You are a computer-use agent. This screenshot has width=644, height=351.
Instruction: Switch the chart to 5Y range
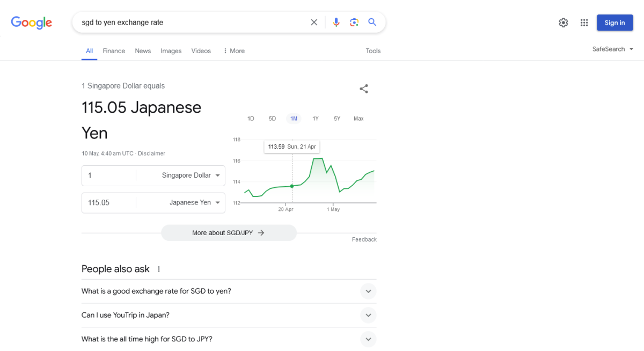tap(337, 119)
